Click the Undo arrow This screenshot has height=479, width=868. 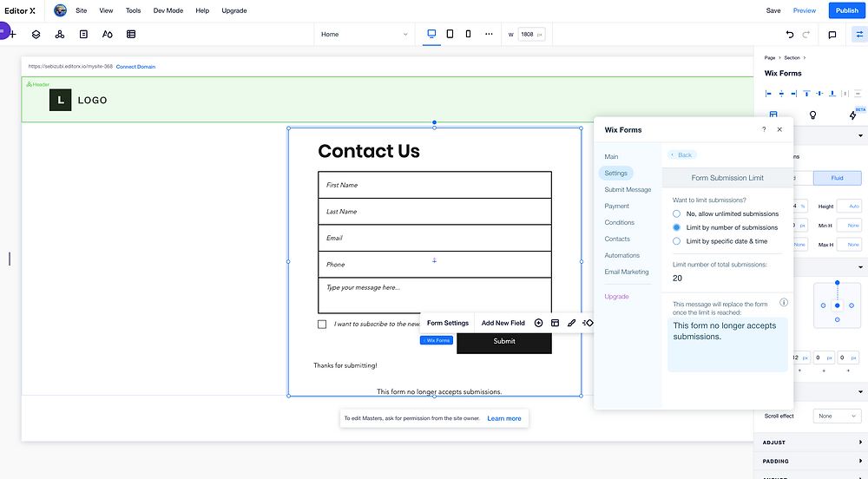[x=790, y=35]
